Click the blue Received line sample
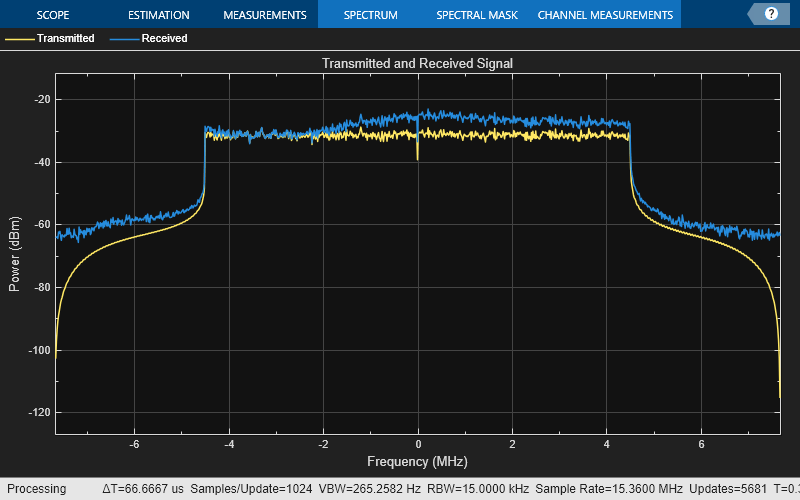This screenshot has height=500, width=800. pos(124,39)
